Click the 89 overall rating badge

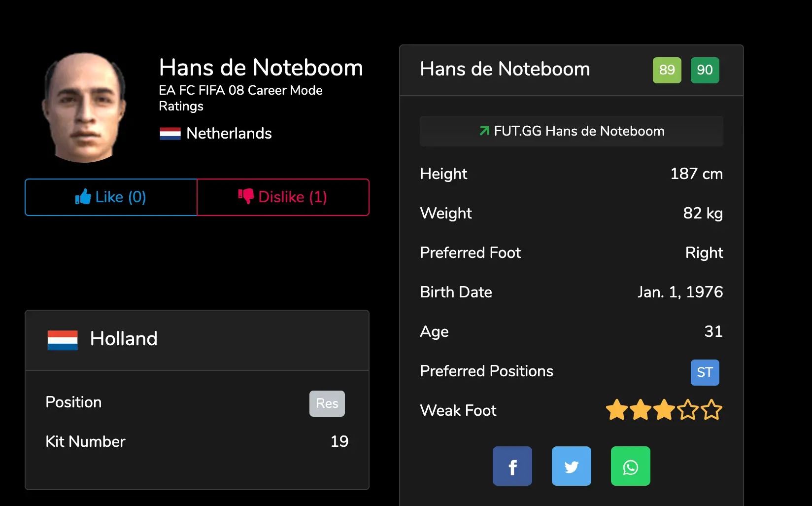click(x=667, y=70)
